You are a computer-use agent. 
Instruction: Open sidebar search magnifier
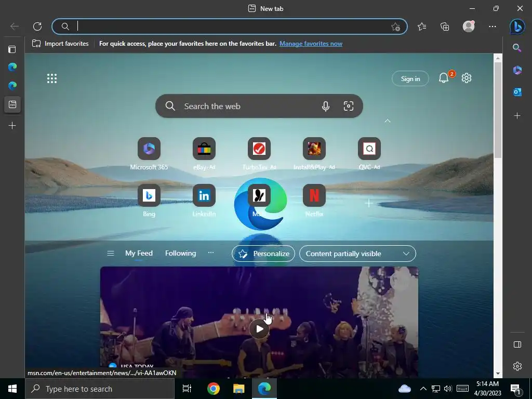[517, 48]
